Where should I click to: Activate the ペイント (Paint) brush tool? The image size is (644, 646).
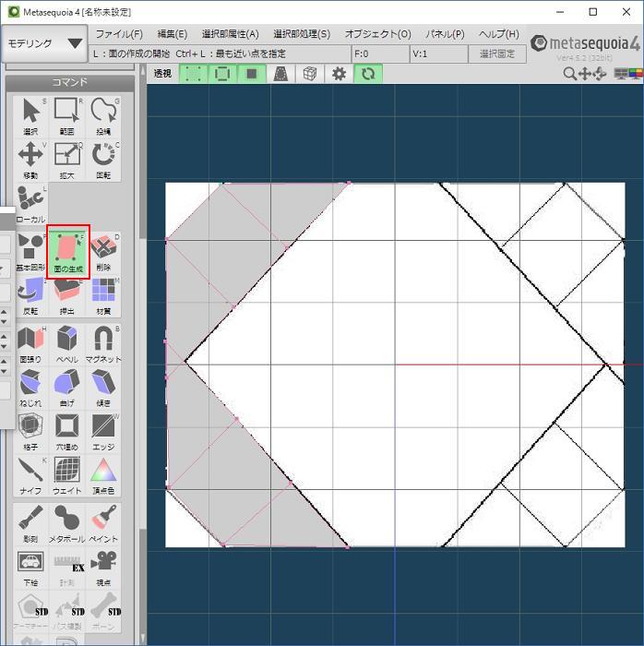click(x=103, y=522)
